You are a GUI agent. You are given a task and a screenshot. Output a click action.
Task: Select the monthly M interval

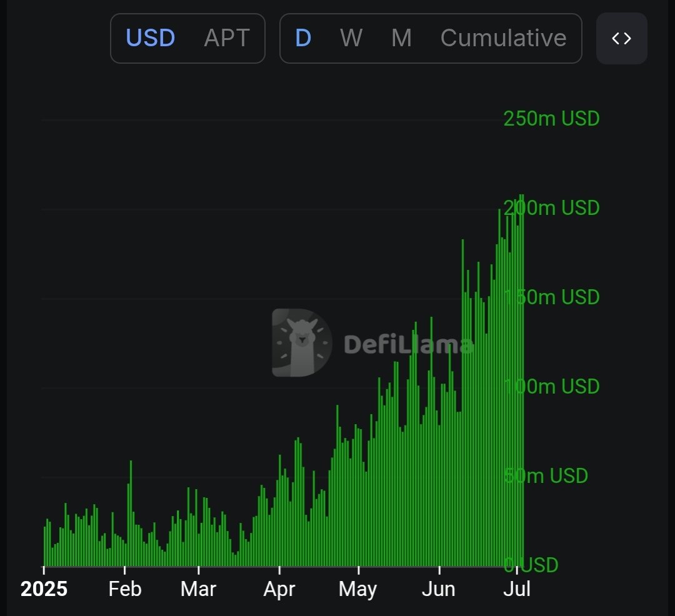(x=402, y=38)
